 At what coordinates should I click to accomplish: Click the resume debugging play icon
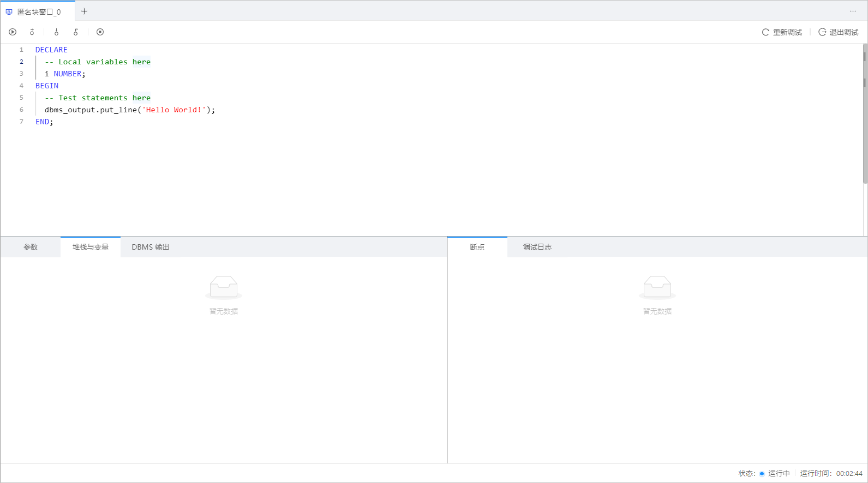point(13,32)
